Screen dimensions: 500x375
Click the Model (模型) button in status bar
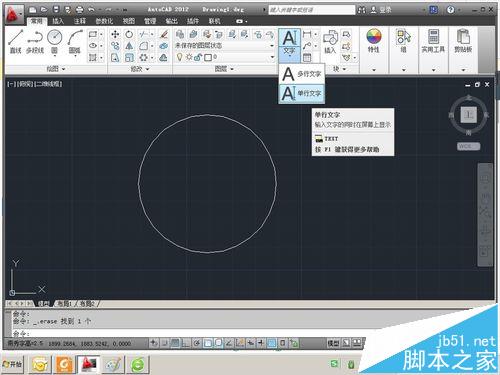(333, 343)
